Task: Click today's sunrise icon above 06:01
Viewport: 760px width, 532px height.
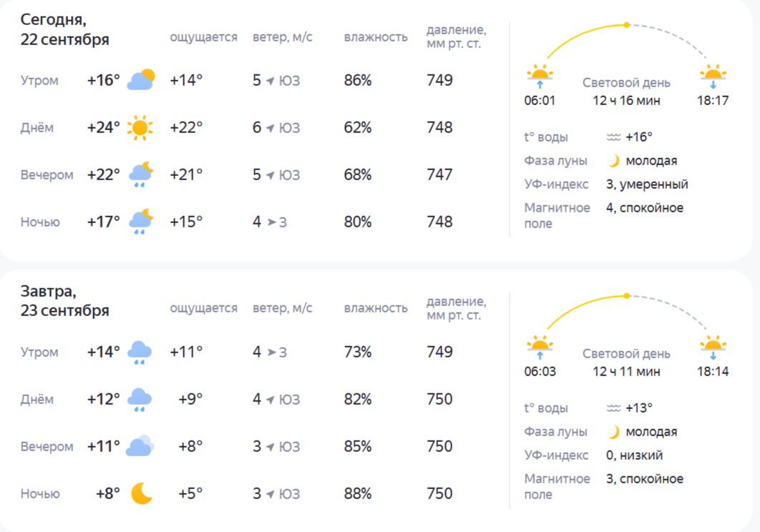Action: pyautogui.click(x=540, y=77)
